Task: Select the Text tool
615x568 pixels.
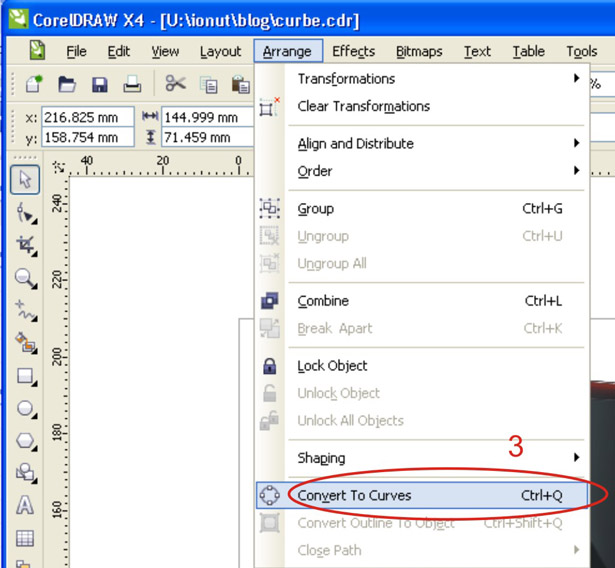Action: click(x=25, y=505)
